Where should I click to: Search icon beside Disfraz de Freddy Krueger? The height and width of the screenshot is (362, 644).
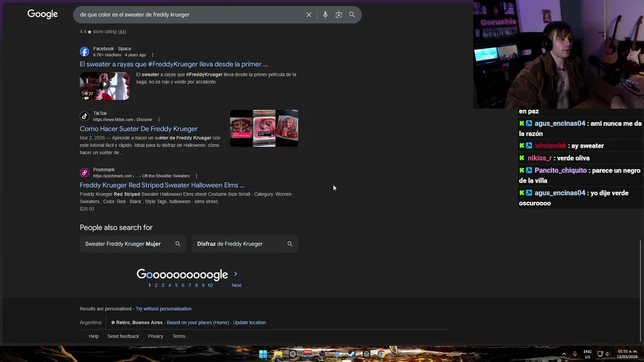point(290,244)
